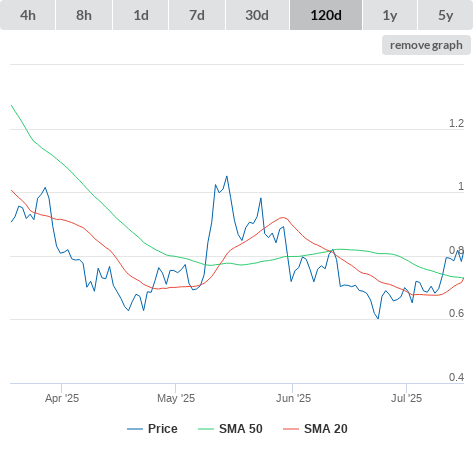Toggle the Price series in legend
474x455 pixels.
point(162,429)
